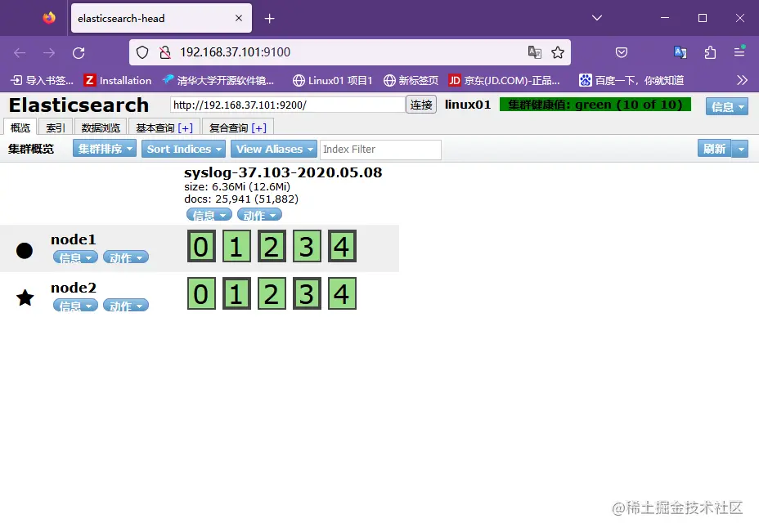Add a new 复合查询 tab with [+]

pyautogui.click(x=259, y=127)
